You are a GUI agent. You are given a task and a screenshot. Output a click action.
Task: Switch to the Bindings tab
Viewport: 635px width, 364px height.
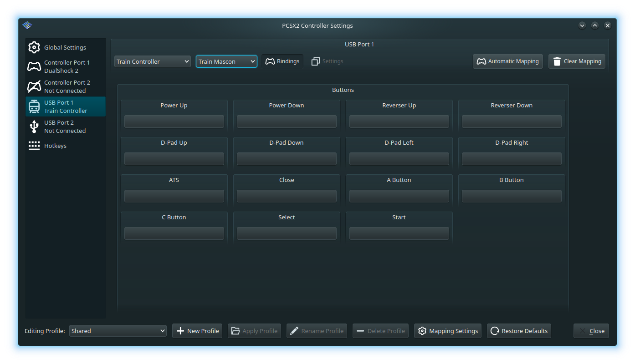tap(282, 61)
